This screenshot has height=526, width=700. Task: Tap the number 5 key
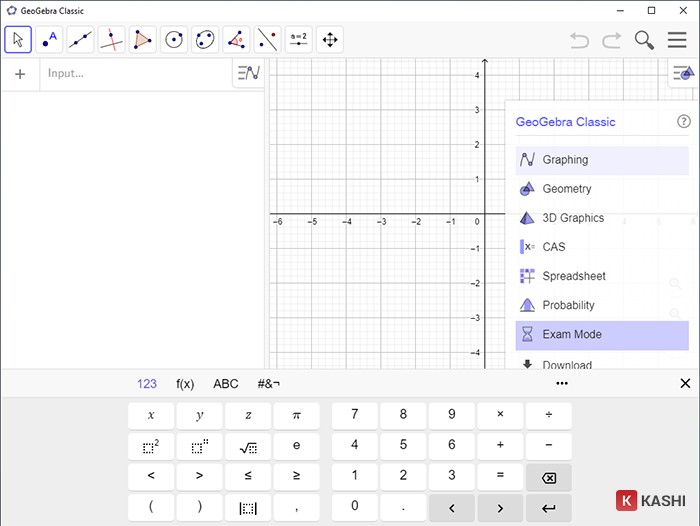point(403,446)
